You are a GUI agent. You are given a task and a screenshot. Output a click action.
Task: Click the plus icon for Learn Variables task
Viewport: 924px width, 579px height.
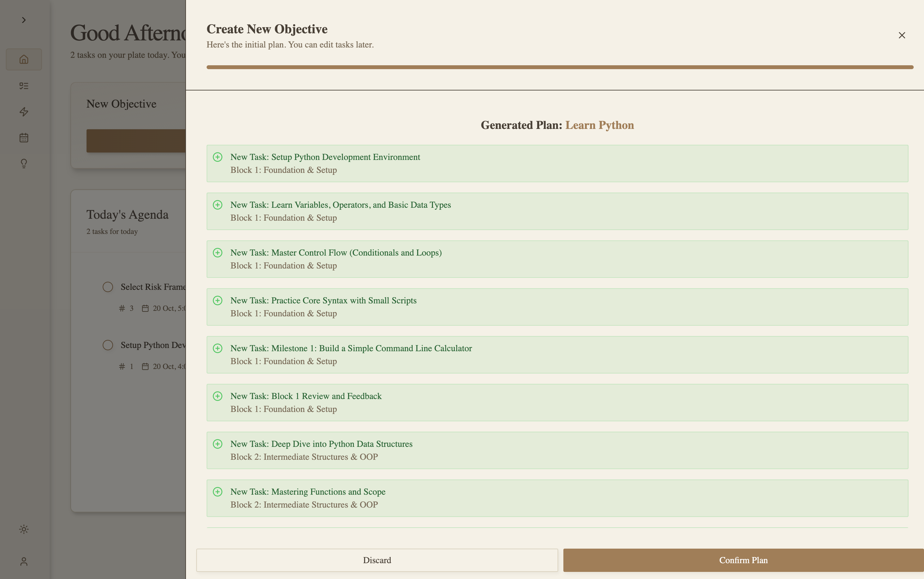pyautogui.click(x=218, y=205)
